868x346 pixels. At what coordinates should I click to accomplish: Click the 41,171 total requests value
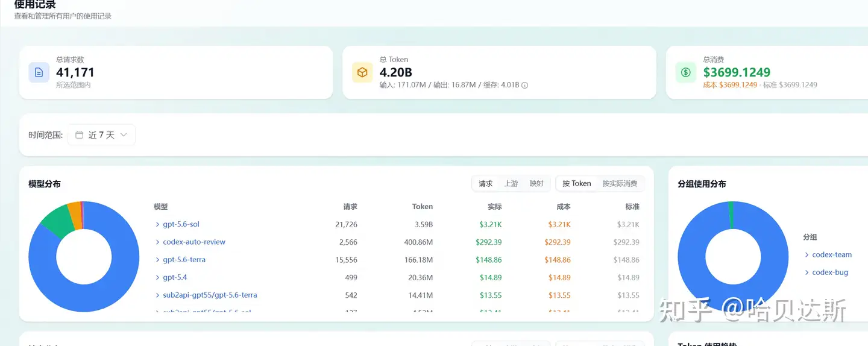click(x=75, y=72)
